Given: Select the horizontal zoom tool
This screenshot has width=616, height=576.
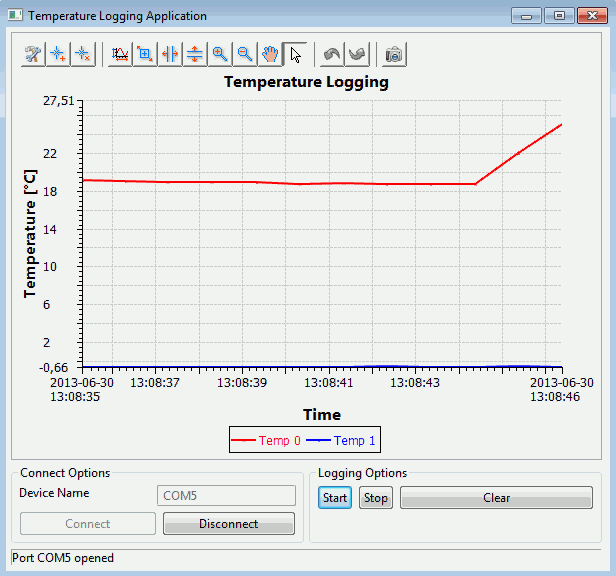Looking at the screenshot, I should click(171, 55).
